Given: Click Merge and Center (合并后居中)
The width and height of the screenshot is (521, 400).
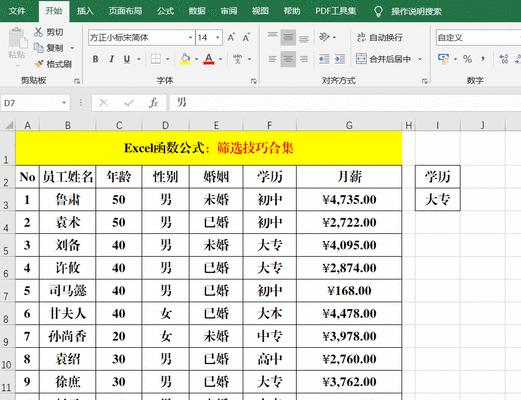Looking at the screenshot, I should (x=383, y=59).
